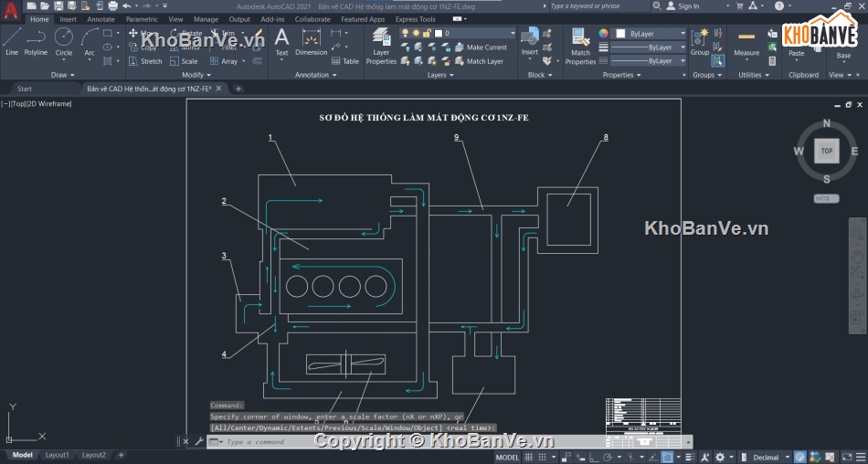The width and height of the screenshot is (868, 464).
Task: Click Match Layer button
Action: coord(479,61)
